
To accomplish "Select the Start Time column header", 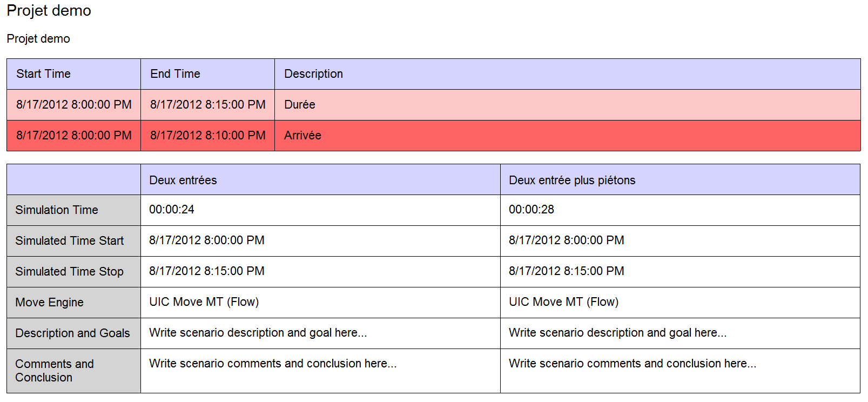I will pos(43,74).
